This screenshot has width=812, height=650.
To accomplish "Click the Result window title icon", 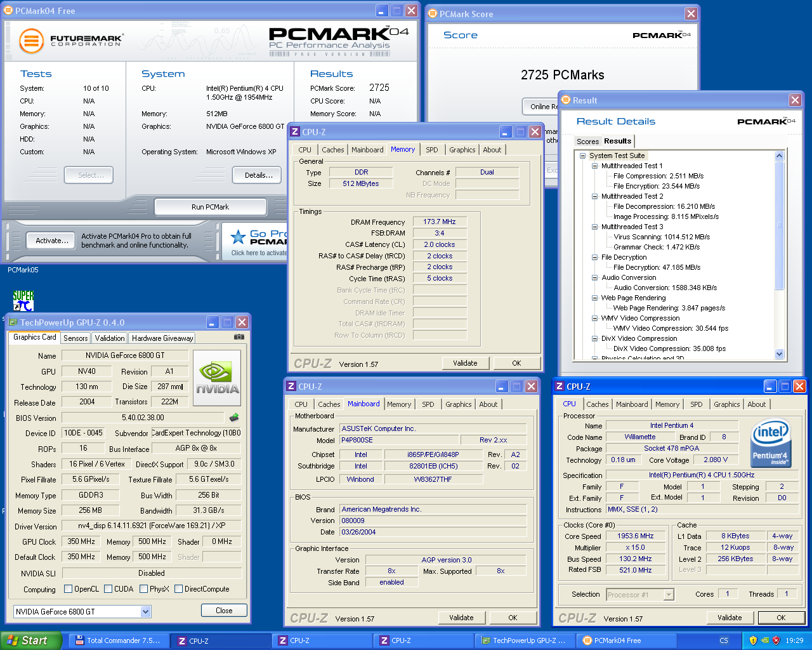I will [566, 100].
